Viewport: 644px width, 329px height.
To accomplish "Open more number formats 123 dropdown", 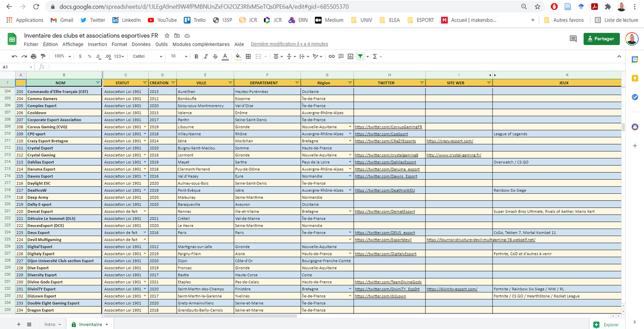I will tap(120, 56).
